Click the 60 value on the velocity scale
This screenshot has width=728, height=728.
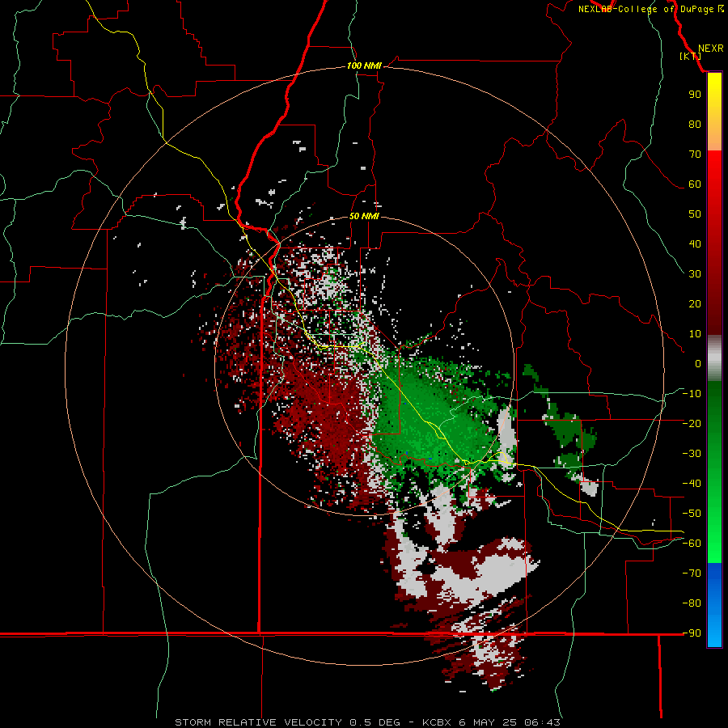(x=695, y=184)
